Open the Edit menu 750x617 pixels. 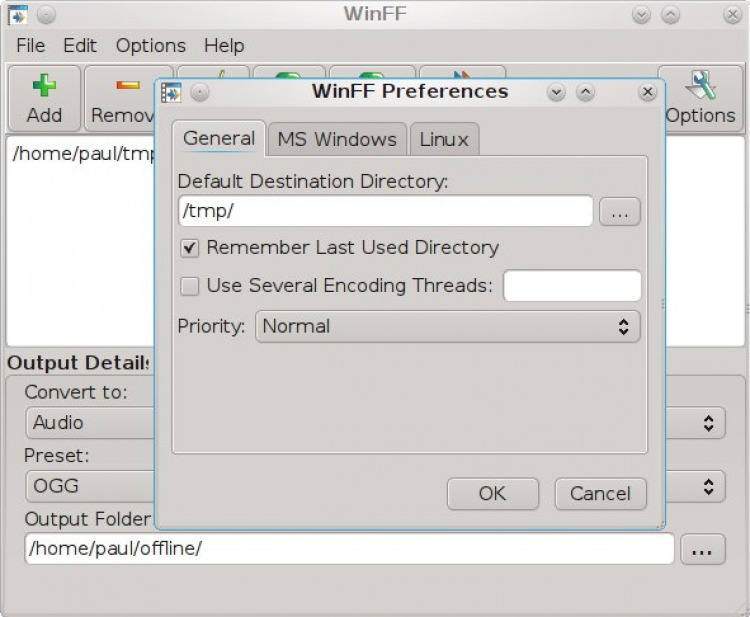coord(80,46)
